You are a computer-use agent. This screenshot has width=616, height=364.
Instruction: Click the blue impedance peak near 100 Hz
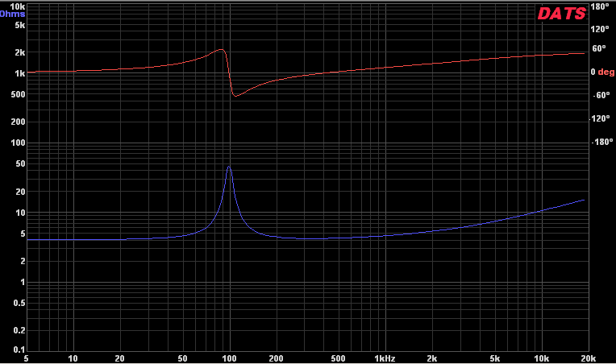(229, 167)
